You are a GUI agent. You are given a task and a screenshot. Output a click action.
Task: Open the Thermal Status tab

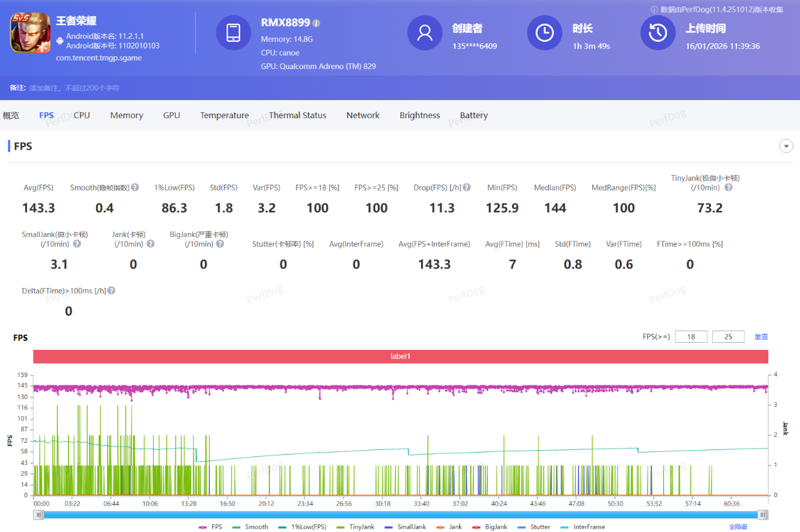pyautogui.click(x=298, y=116)
